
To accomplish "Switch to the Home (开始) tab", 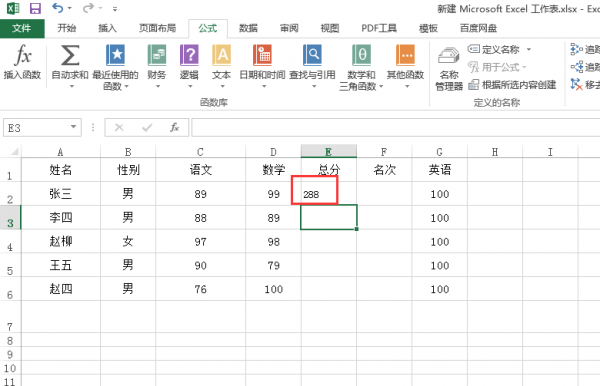I will (67, 28).
